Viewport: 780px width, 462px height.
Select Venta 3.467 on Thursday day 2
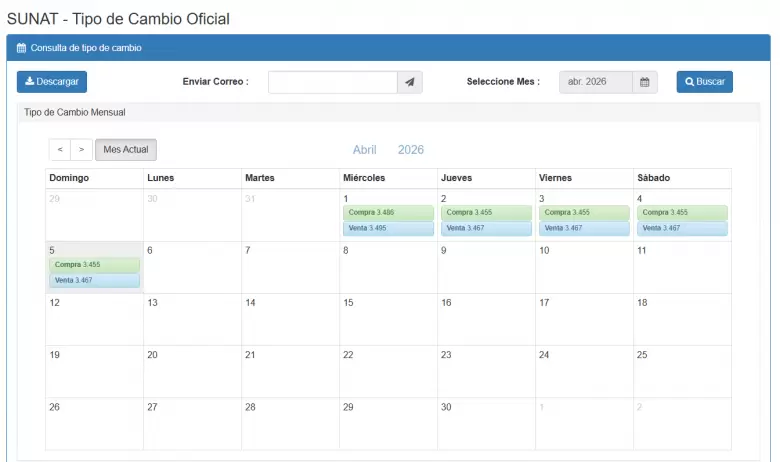tap(486, 228)
